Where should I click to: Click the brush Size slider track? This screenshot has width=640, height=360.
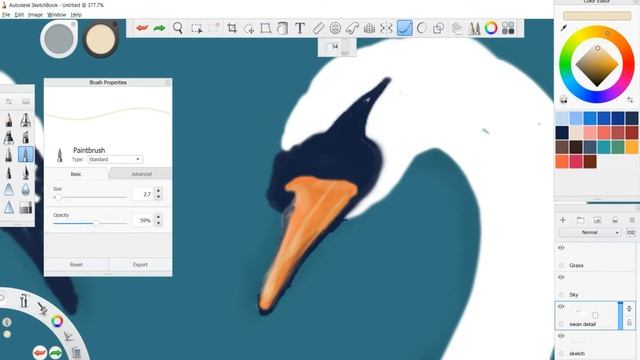[90, 197]
